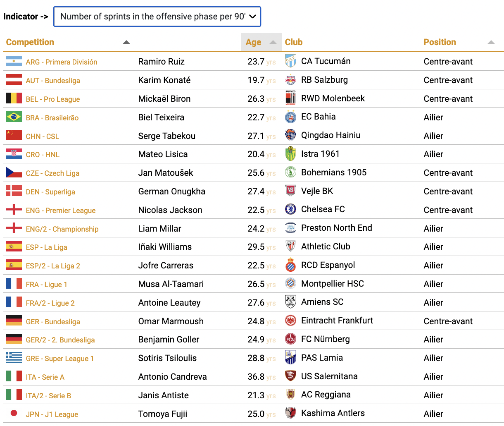Click the RCD Espanyol crest
504x426 pixels.
pyautogui.click(x=290, y=265)
